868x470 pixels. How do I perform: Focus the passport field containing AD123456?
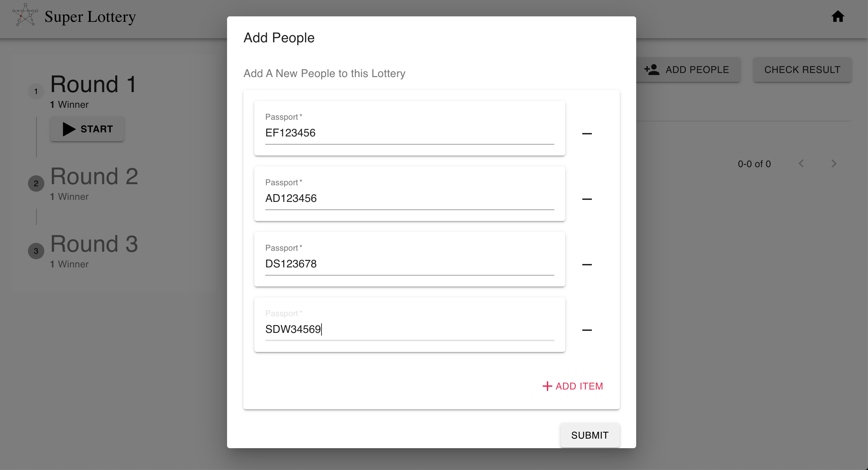pyautogui.click(x=409, y=199)
